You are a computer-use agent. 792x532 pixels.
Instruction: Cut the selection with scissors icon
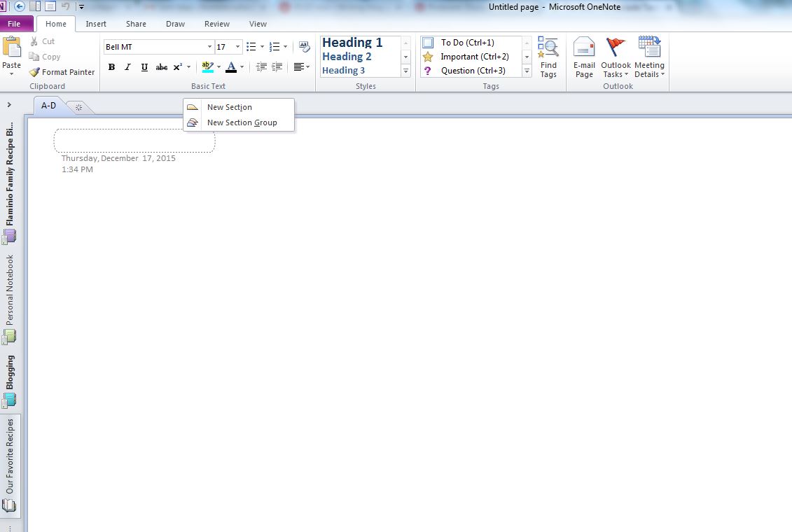tap(43, 41)
